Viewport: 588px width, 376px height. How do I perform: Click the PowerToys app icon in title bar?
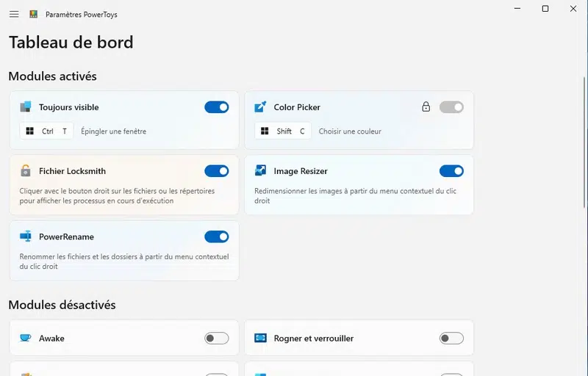(x=34, y=14)
